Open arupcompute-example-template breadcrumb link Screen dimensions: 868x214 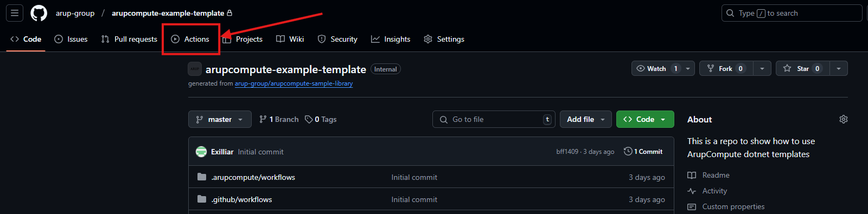pos(168,13)
